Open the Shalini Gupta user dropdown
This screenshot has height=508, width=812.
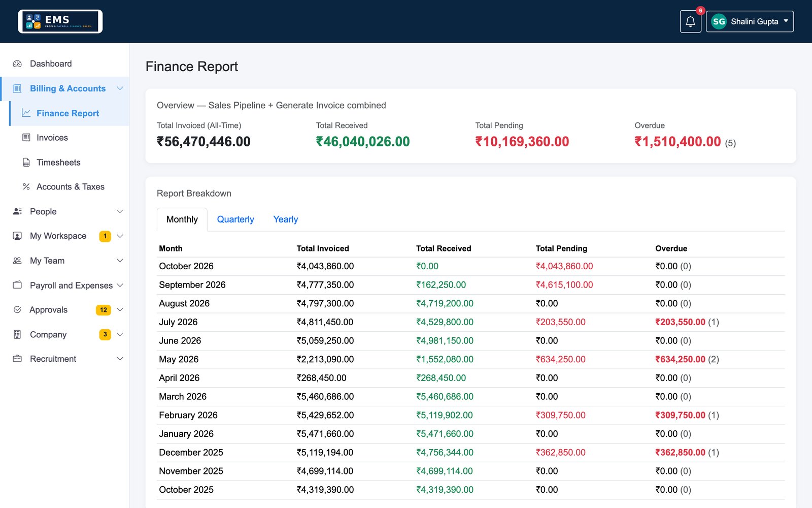pyautogui.click(x=750, y=21)
